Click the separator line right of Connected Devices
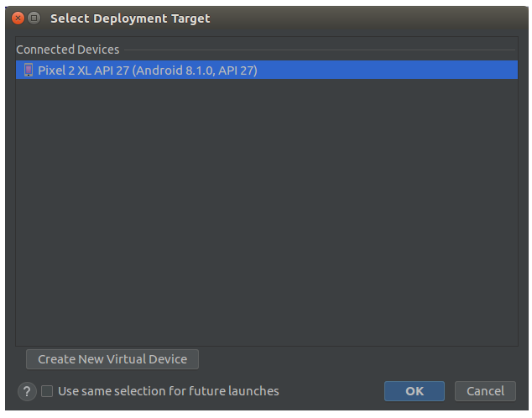This screenshot has height=418, width=532. [319, 50]
